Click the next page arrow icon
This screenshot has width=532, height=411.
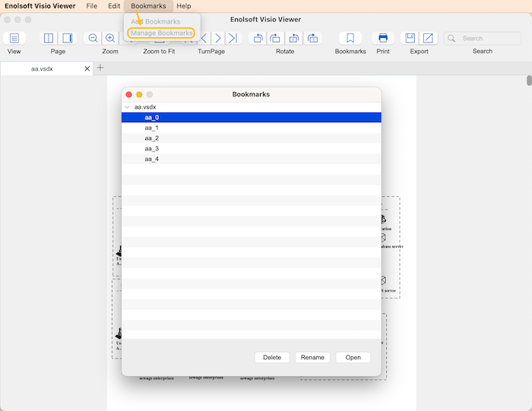[217, 38]
